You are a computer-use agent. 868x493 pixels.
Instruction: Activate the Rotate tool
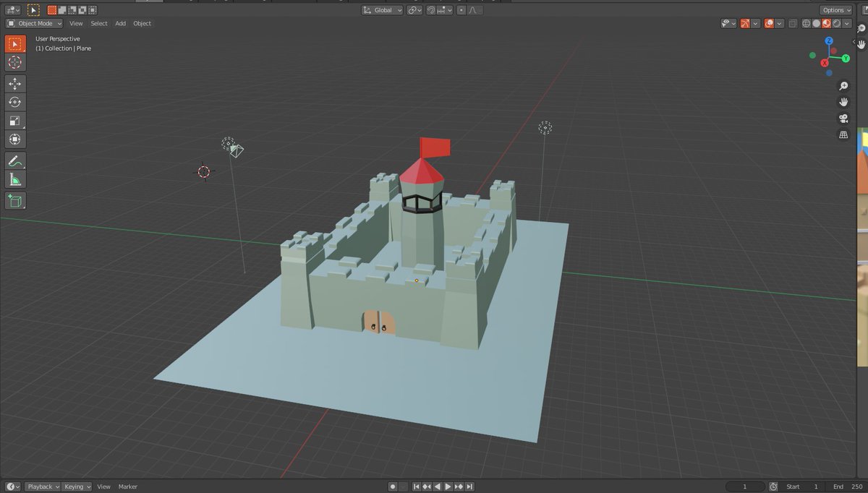[x=14, y=102]
